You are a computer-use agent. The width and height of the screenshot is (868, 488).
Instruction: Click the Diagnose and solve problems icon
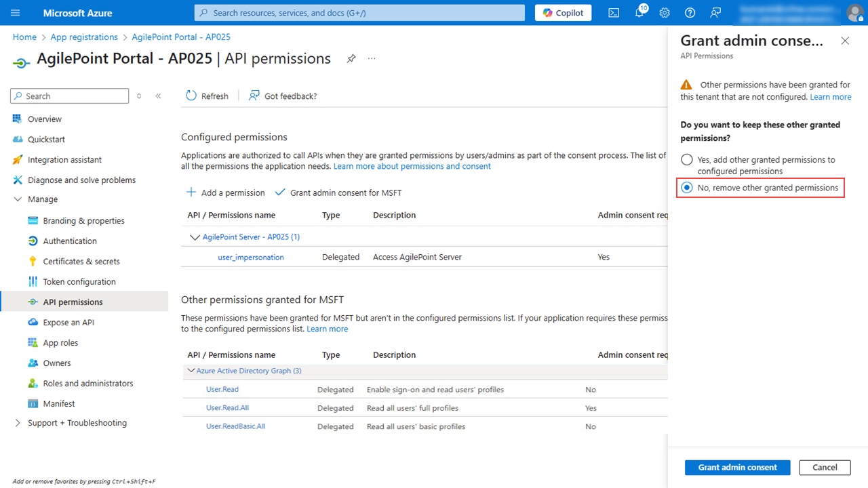pos(18,180)
